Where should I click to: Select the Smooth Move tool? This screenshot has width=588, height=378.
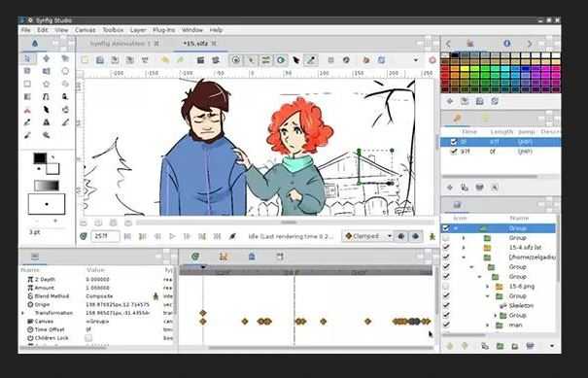pyautogui.click(x=46, y=58)
